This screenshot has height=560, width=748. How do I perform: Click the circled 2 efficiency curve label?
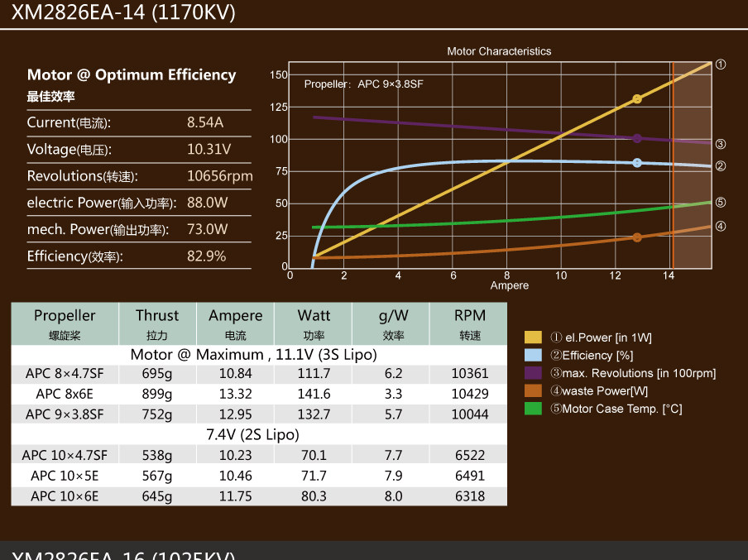(721, 166)
